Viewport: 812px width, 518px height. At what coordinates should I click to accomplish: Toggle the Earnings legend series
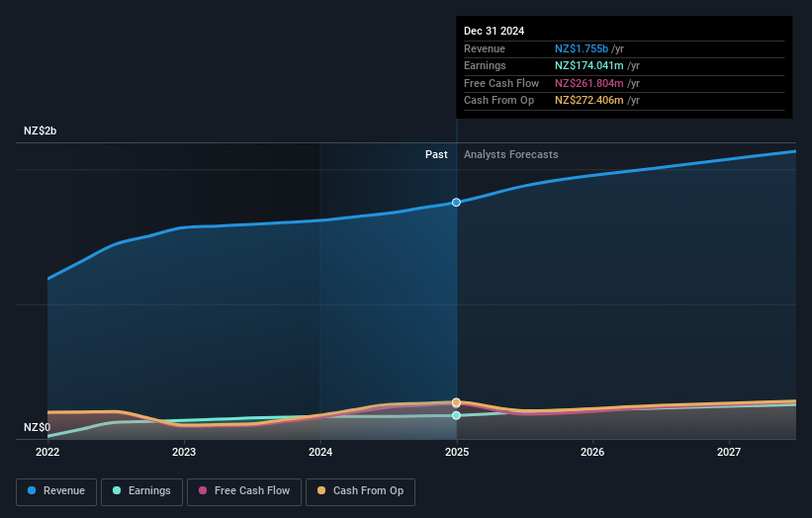click(141, 491)
